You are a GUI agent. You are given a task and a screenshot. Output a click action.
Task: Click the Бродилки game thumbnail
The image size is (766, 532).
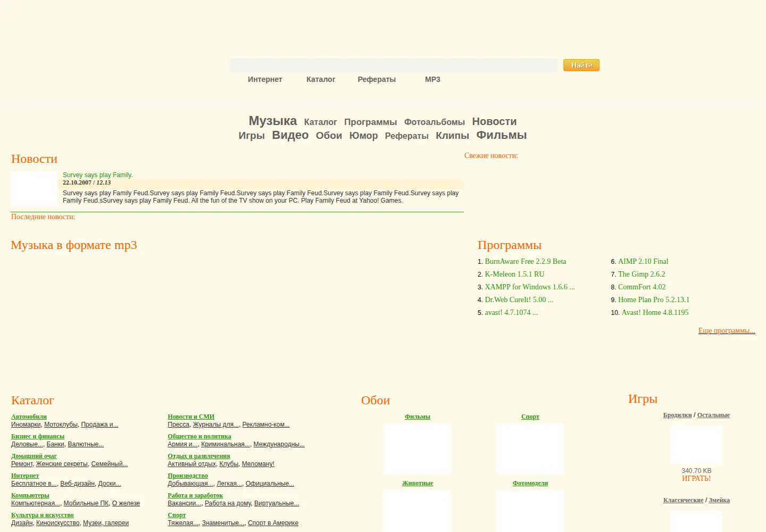tap(696, 445)
